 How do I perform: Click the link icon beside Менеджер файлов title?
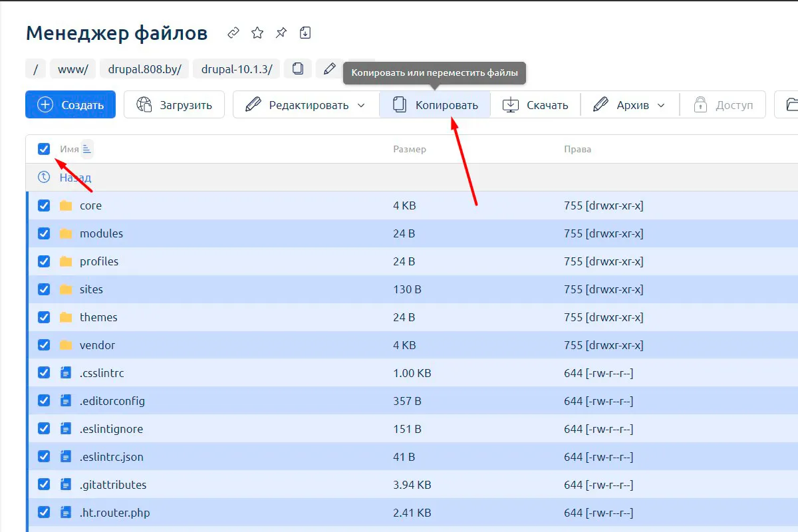pyautogui.click(x=233, y=33)
